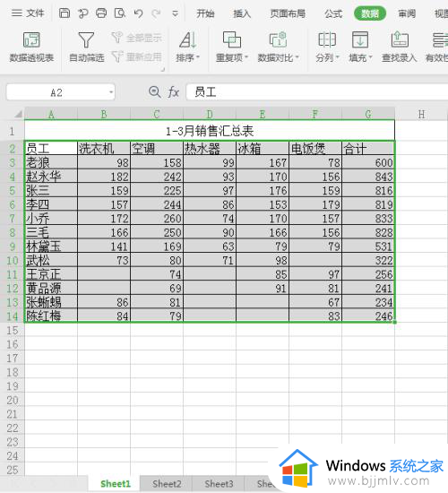This screenshot has width=448, height=493.
Task: Expand the 分列 dropdown arrow
Action: (x=338, y=57)
